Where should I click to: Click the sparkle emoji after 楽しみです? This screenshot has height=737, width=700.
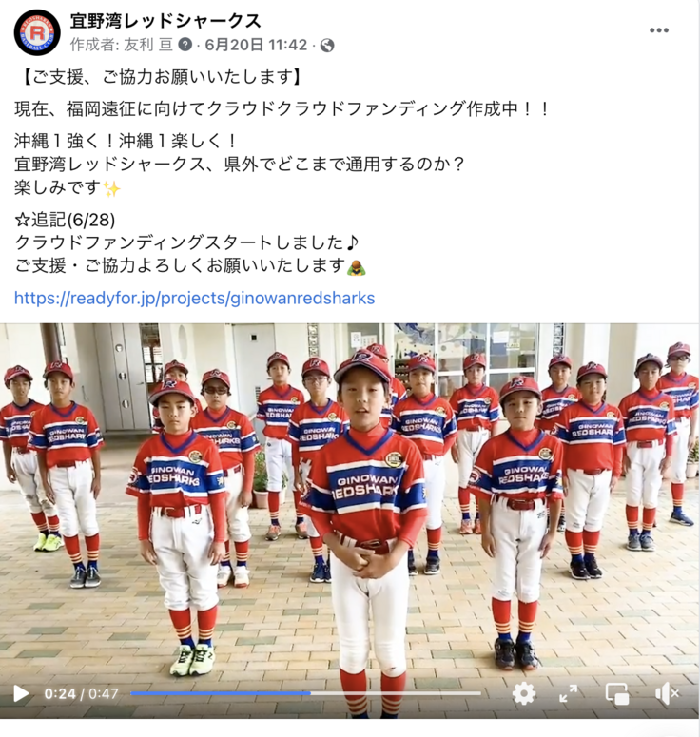112,188
